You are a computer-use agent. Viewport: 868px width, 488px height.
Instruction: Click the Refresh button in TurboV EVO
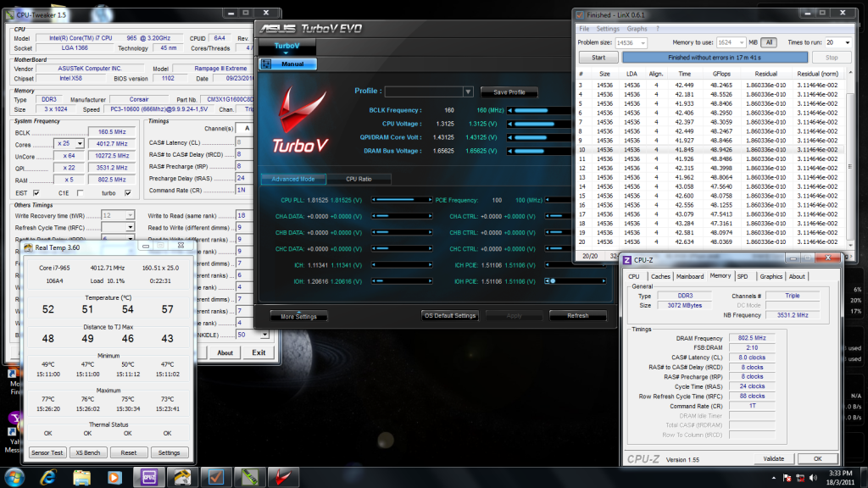tap(577, 316)
